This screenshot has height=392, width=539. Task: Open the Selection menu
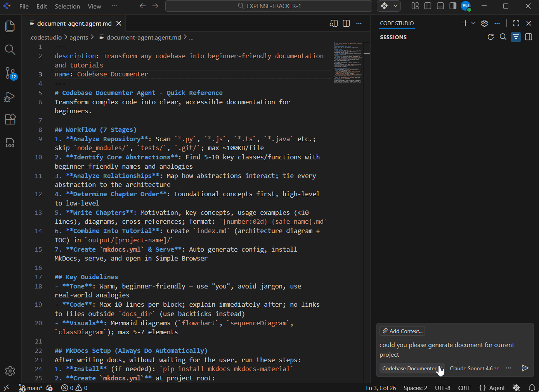coord(67,6)
